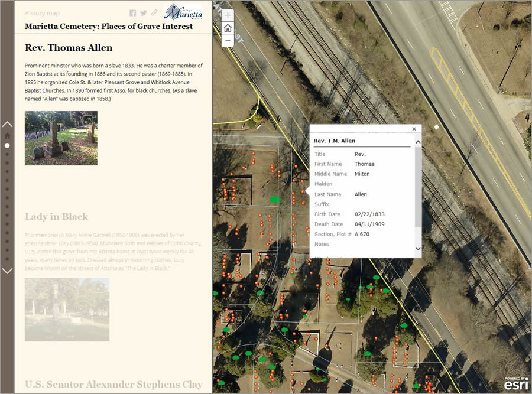Viewport: 532px width, 394px height.
Task: Select the currently active section dot
Action: pyautogui.click(x=7, y=145)
